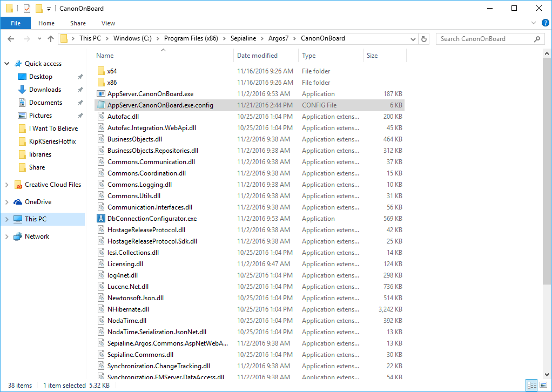
Task: Click scroll up arrow of file list
Action: (x=547, y=54)
